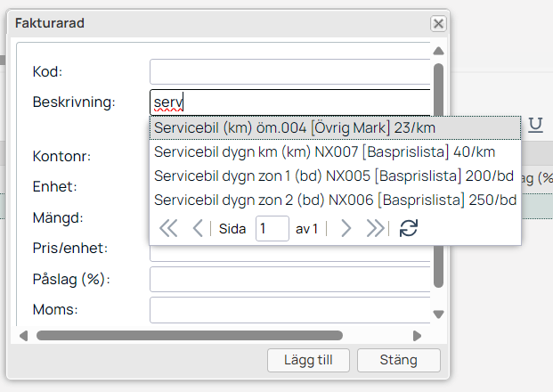Select Servicebil dygn zon 2 item
The image size is (553, 392).
335,199
